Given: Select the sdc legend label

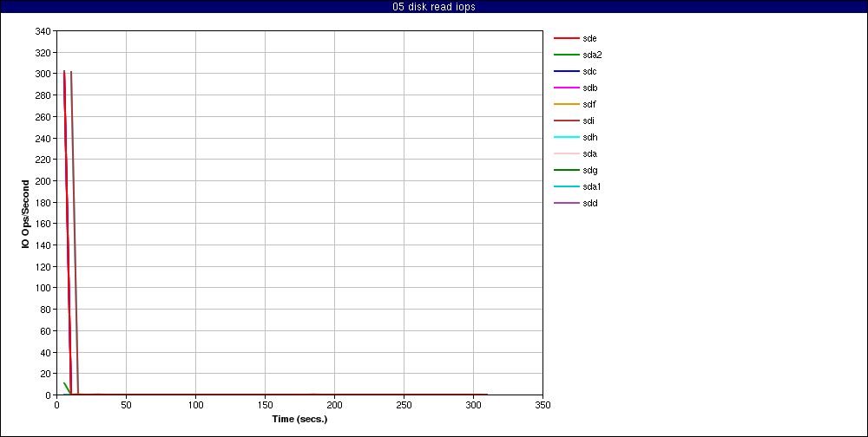Looking at the screenshot, I should point(589,71).
